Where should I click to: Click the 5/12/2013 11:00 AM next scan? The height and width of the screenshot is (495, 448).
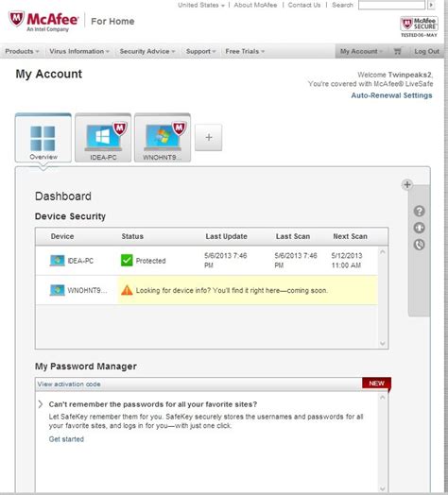tap(347, 261)
